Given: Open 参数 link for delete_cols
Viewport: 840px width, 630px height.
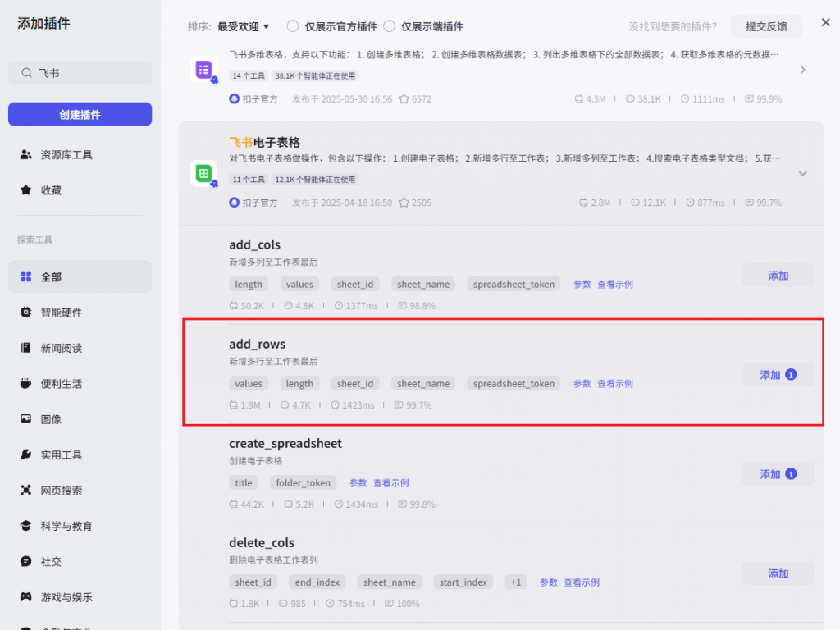Looking at the screenshot, I should [x=549, y=582].
